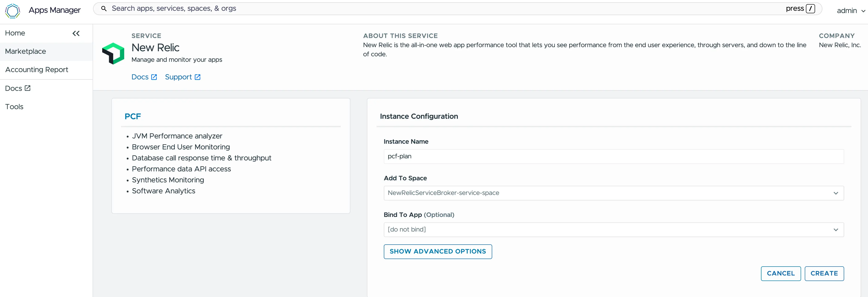Viewport: 868px width, 297px height.
Task: Click 'Browser End User Monitoring' list item
Action: tap(181, 147)
